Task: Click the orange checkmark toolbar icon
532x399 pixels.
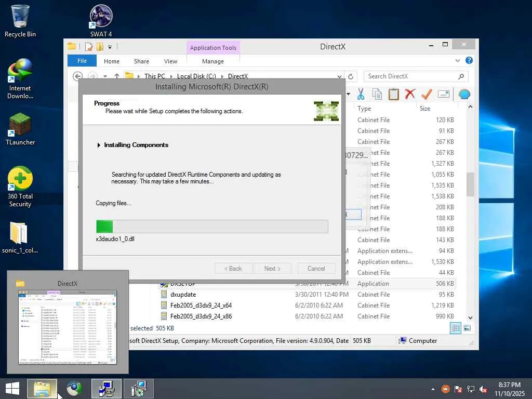Action: (x=427, y=94)
